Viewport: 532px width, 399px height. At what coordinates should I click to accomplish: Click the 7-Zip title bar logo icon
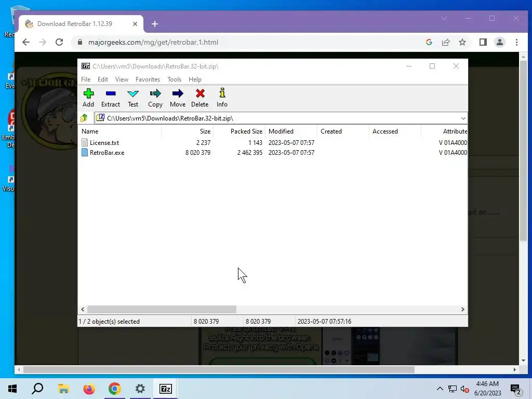click(x=86, y=66)
